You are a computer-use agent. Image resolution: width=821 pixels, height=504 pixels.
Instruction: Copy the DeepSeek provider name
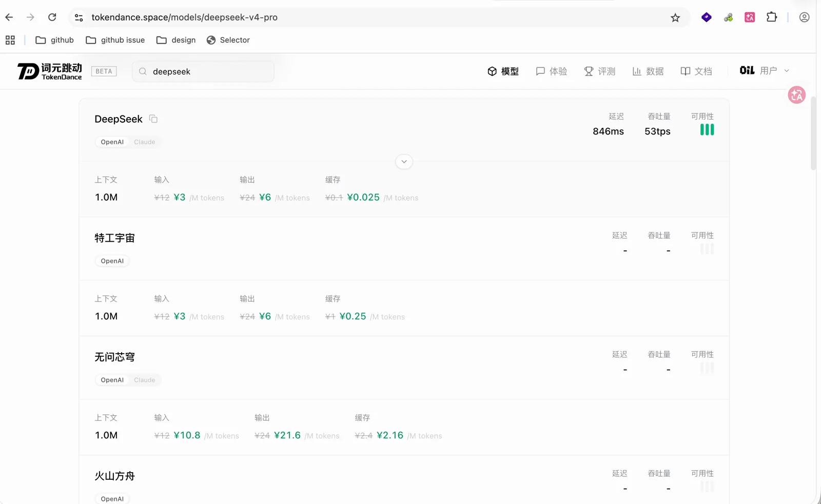coord(153,119)
